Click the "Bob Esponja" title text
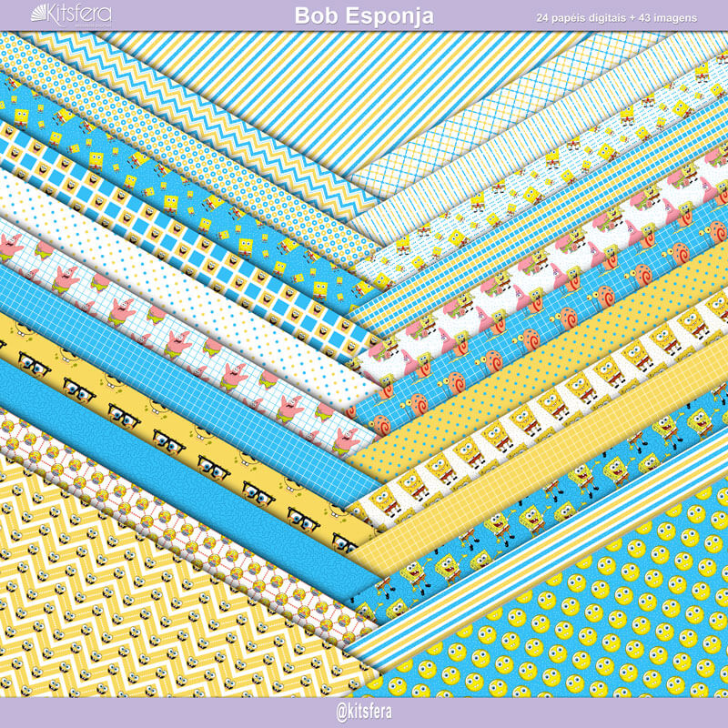This screenshot has height=728, width=728. coord(364,15)
